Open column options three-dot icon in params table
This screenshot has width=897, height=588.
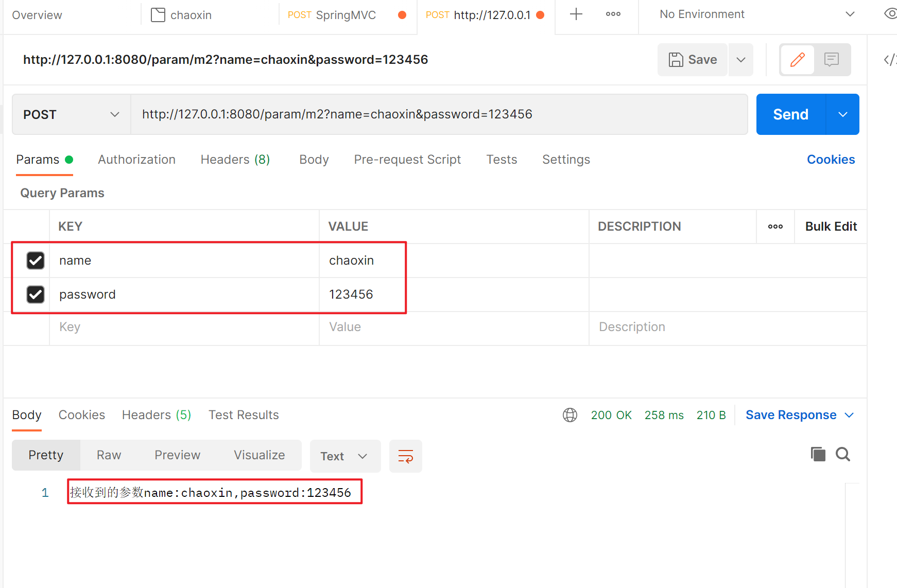(775, 227)
